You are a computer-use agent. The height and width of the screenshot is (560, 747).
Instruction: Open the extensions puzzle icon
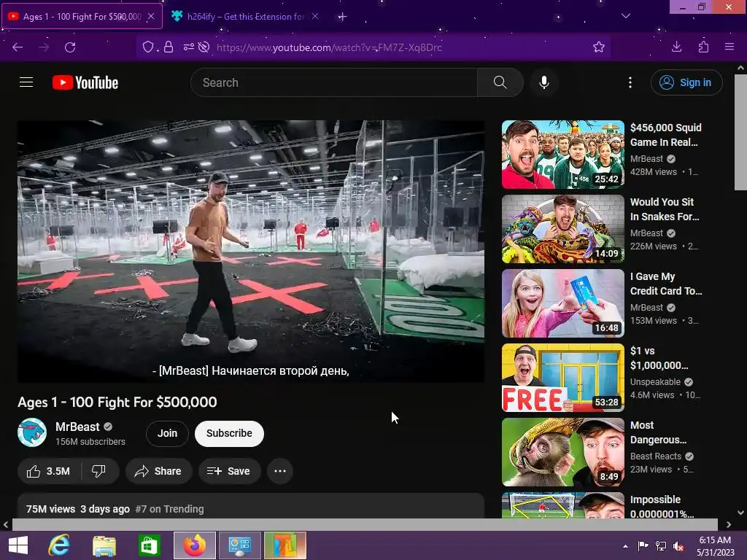[x=703, y=47]
